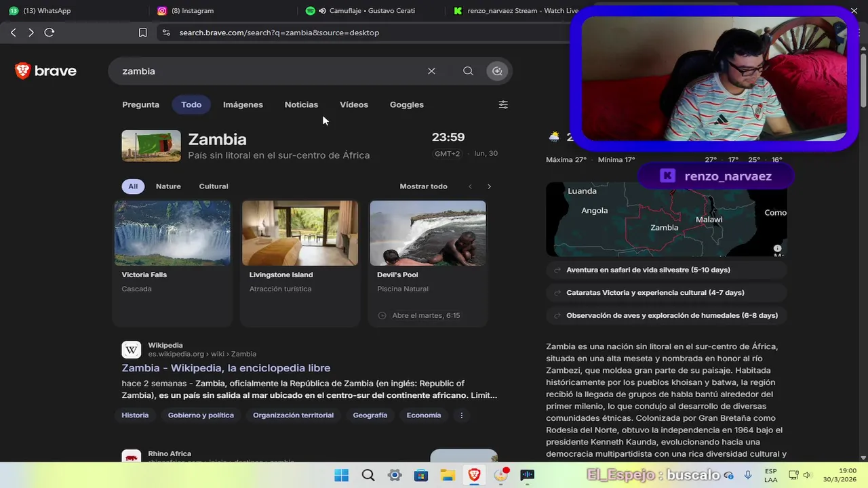Screen dimensions: 868x488
Task: Filter places by Nature chip
Action: (x=168, y=186)
